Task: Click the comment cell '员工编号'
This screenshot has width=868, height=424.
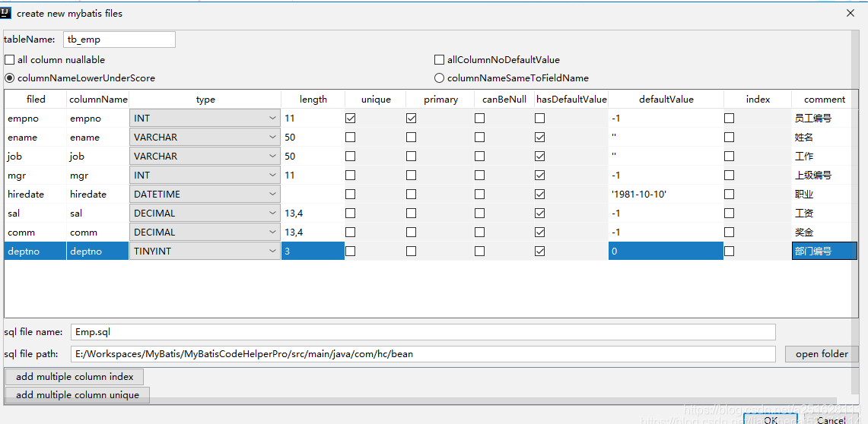Action: [825, 119]
